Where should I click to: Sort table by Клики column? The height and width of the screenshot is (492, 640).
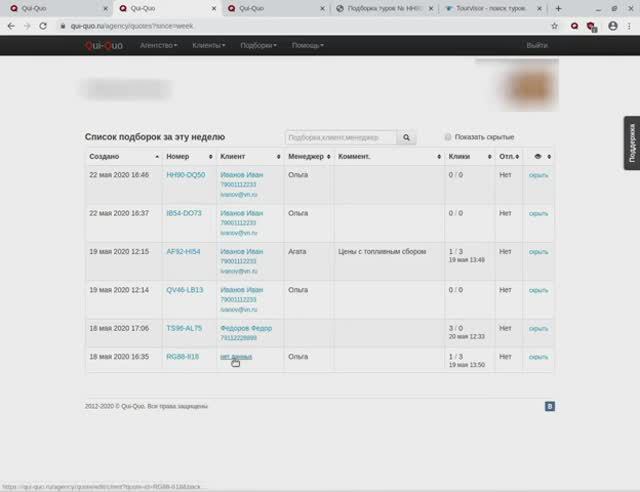click(x=470, y=157)
